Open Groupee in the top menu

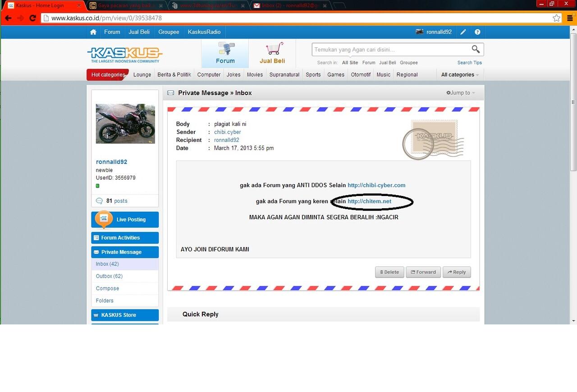[x=169, y=32]
